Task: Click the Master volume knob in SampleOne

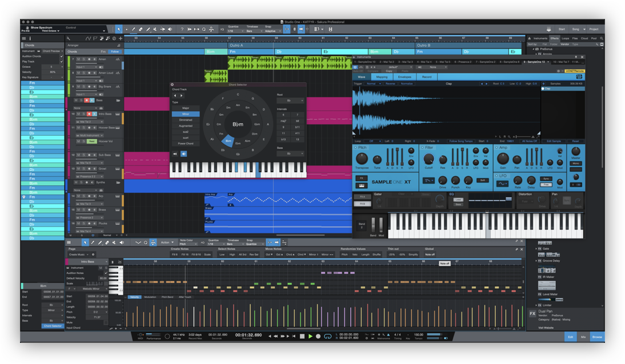Action: click(x=575, y=151)
